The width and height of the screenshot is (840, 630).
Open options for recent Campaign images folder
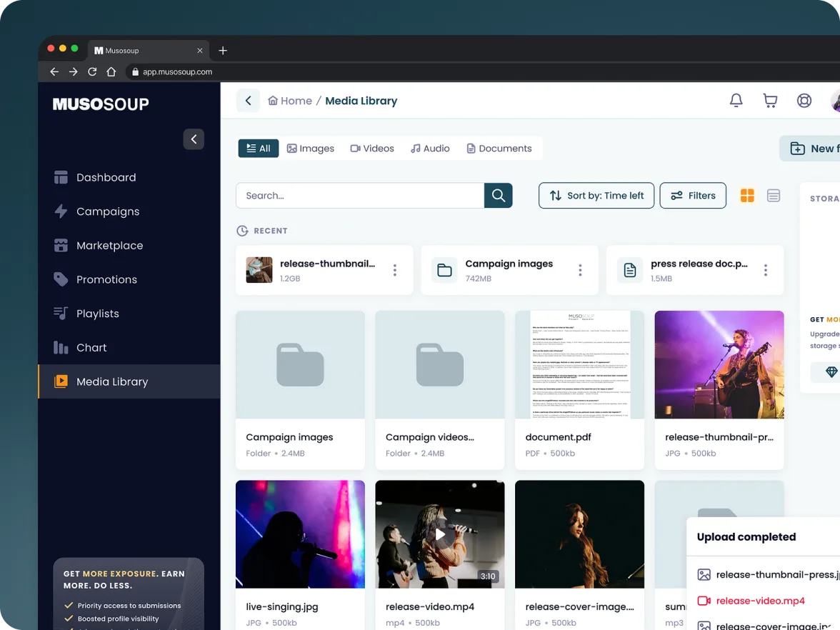[x=580, y=270]
